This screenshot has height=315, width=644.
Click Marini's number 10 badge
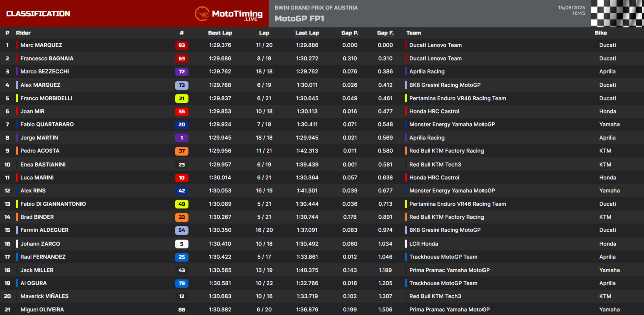182,178
